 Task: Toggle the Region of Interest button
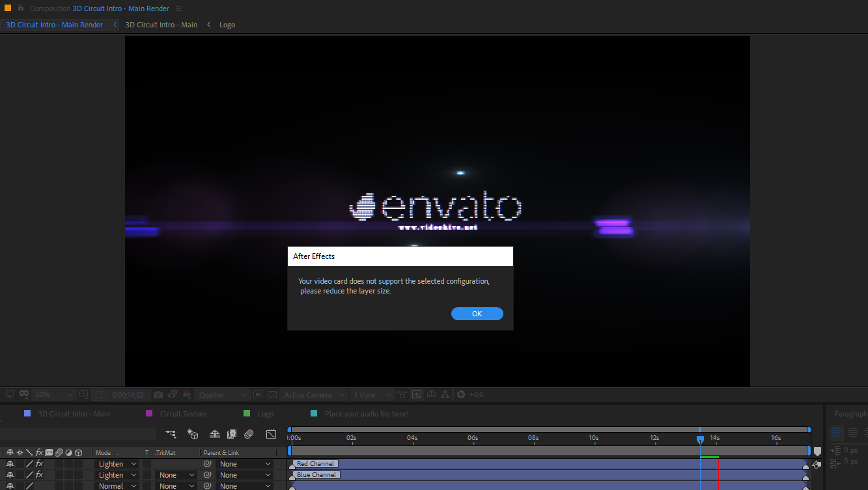point(98,394)
